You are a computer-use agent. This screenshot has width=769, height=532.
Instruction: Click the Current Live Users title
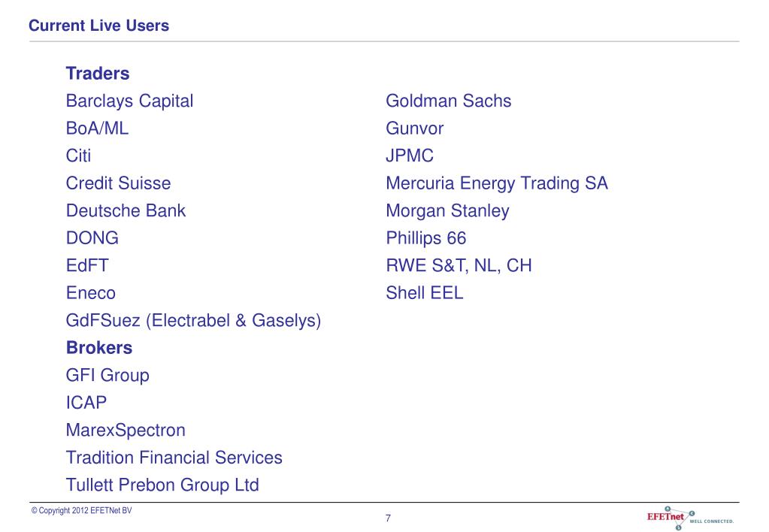coord(98,26)
